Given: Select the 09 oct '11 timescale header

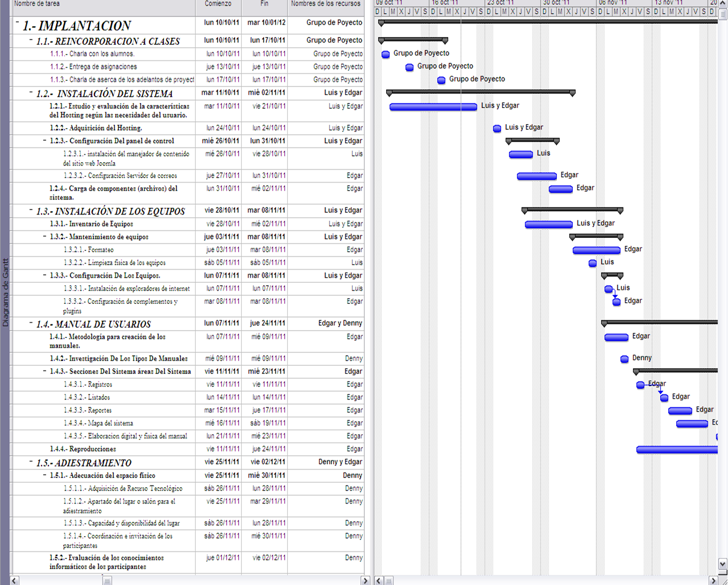Looking at the screenshot, I should pos(402,3).
